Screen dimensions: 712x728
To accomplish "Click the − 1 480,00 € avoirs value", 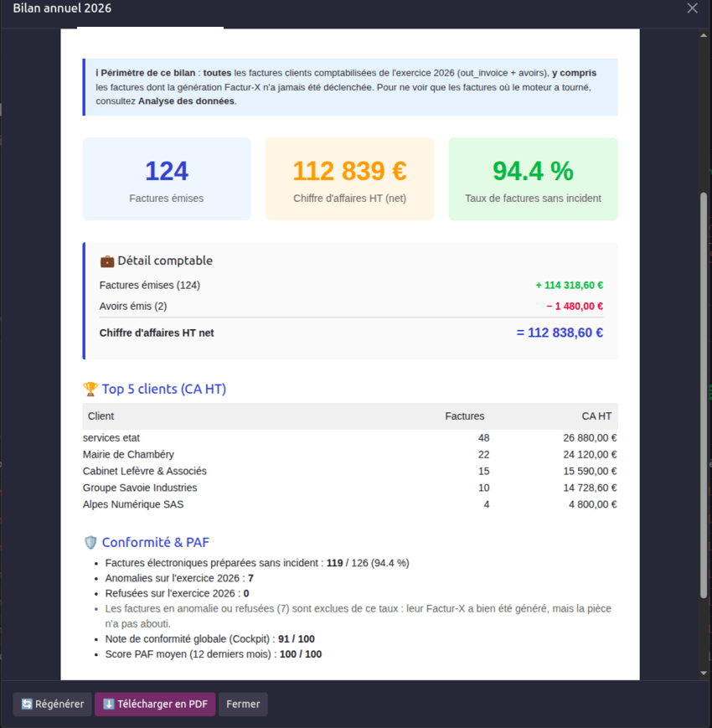I will 575,306.
